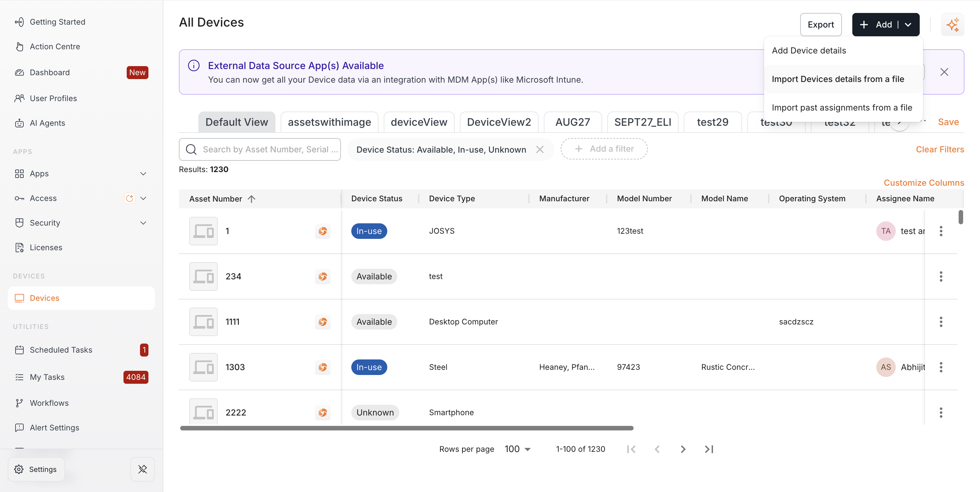Expand the Access sidebar group

[x=143, y=198]
